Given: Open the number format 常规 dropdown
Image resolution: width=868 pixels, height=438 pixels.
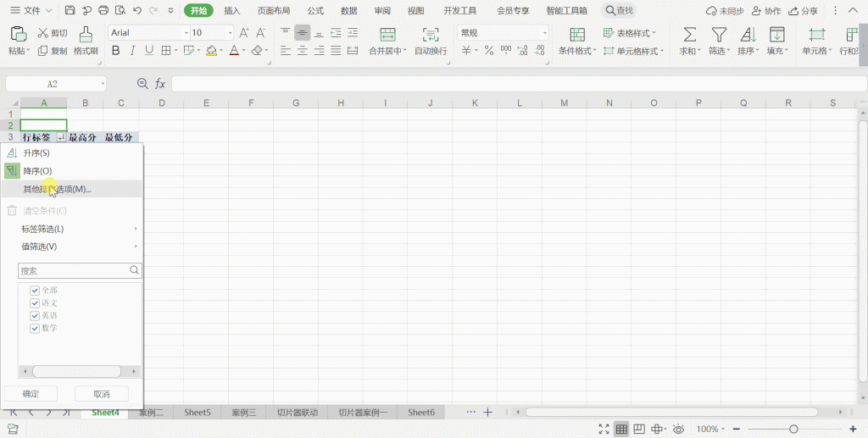Looking at the screenshot, I should click(x=545, y=33).
